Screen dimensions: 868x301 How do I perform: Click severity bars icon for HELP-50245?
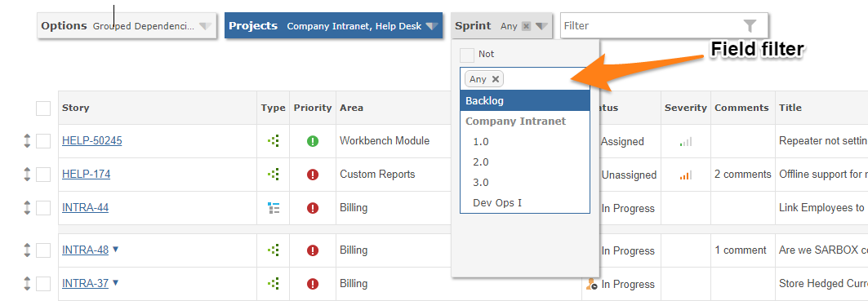pyautogui.click(x=686, y=142)
